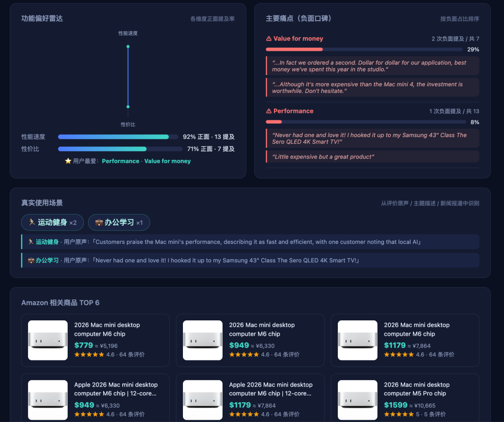
Task: Open the 12-core $1179 Mac mini thumbnail
Action: 203,400
